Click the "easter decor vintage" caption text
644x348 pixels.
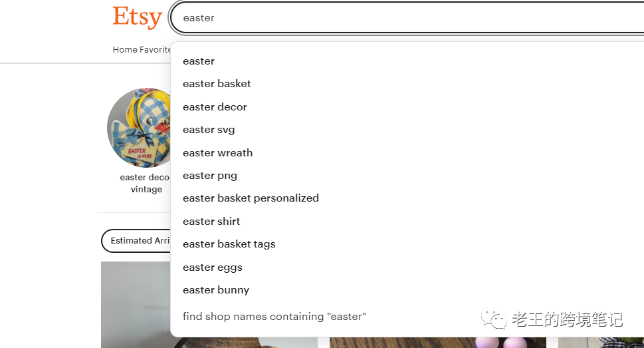pyautogui.click(x=145, y=183)
